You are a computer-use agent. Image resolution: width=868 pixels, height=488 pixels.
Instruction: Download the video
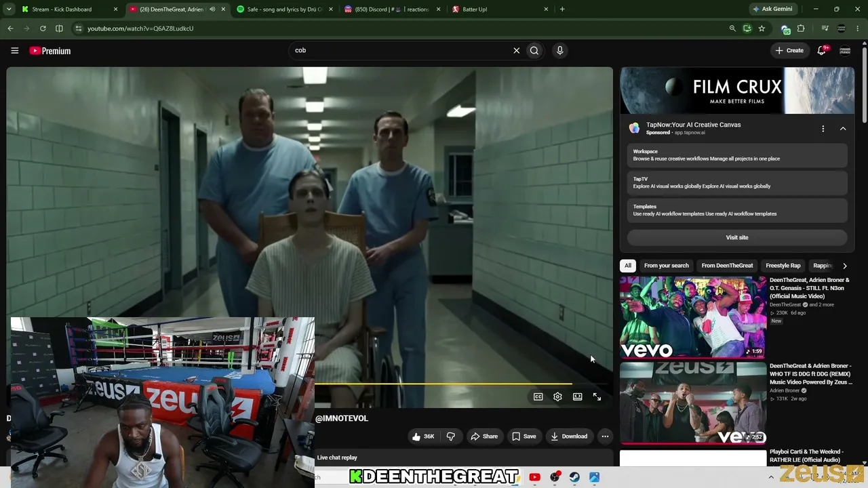pos(569,436)
